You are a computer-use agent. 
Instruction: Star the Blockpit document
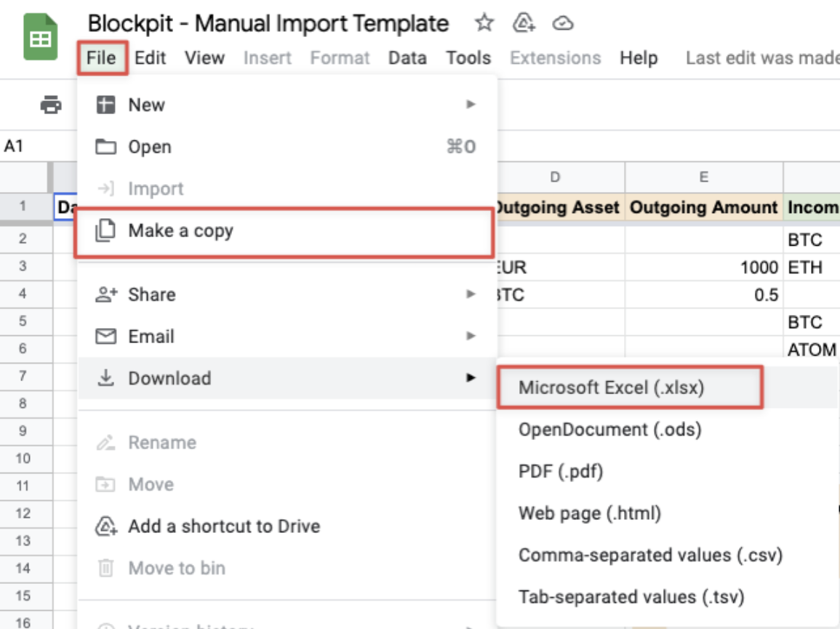click(484, 23)
